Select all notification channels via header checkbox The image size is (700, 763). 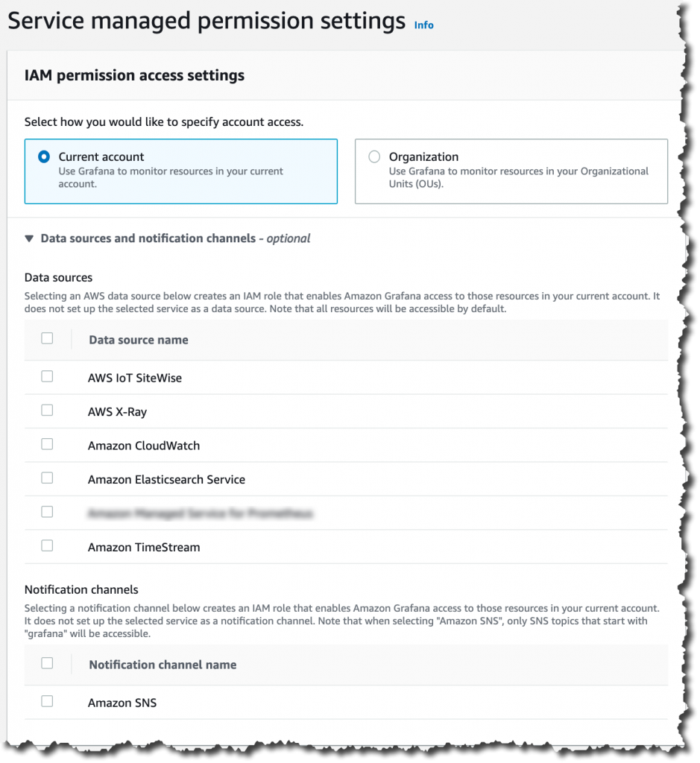point(47,662)
